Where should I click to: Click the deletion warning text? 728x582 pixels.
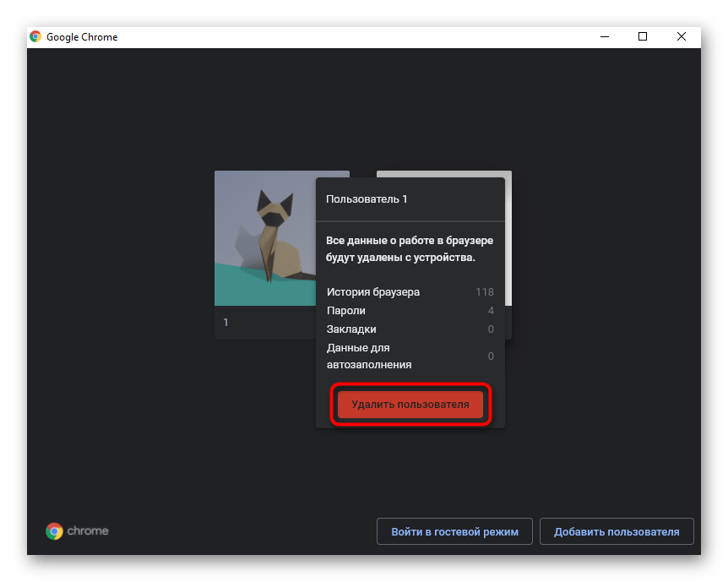pyautogui.click(x=410, y=249)
